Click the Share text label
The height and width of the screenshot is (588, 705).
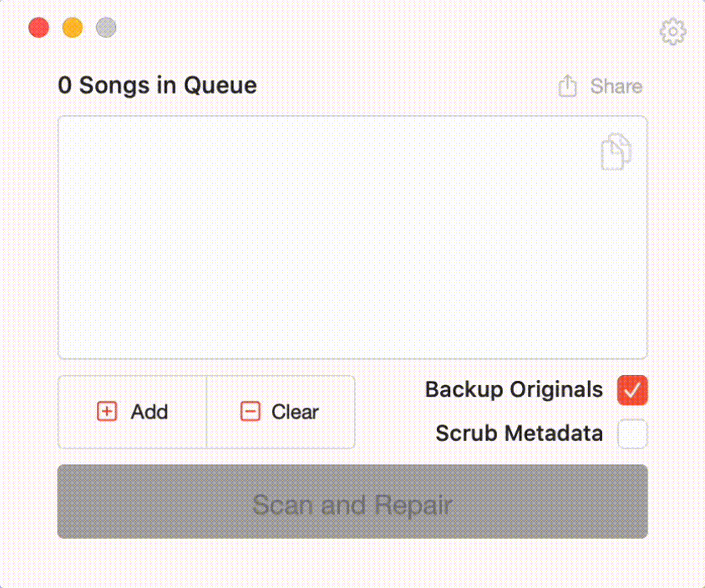pyautogui.click(x=616, y=86)
